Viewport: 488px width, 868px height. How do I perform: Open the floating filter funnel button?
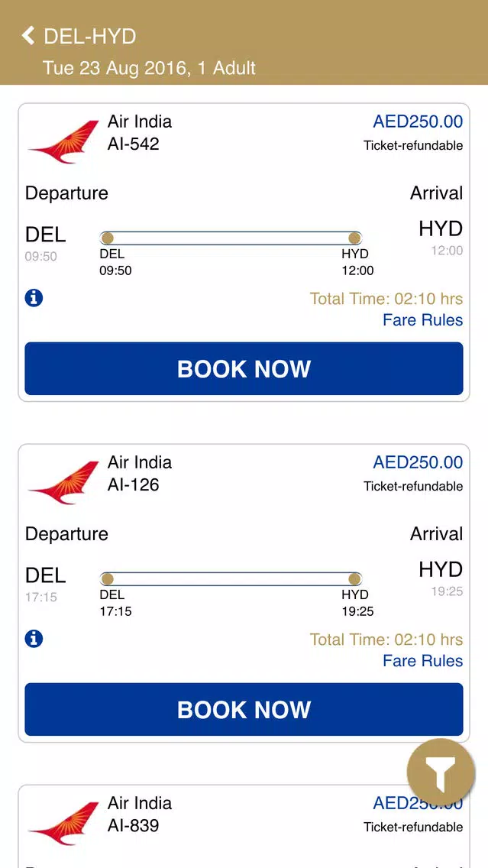click(441, 772)
